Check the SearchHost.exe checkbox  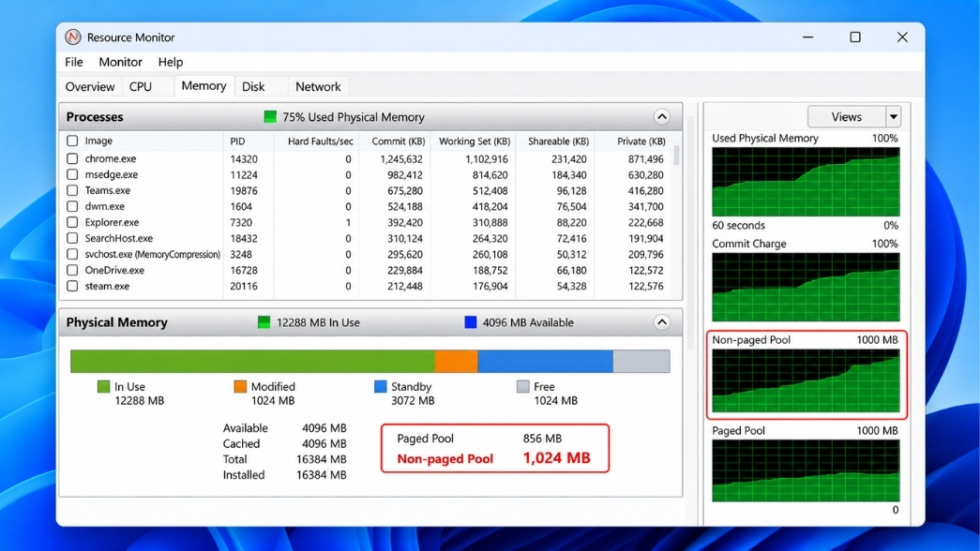(72, 238)
